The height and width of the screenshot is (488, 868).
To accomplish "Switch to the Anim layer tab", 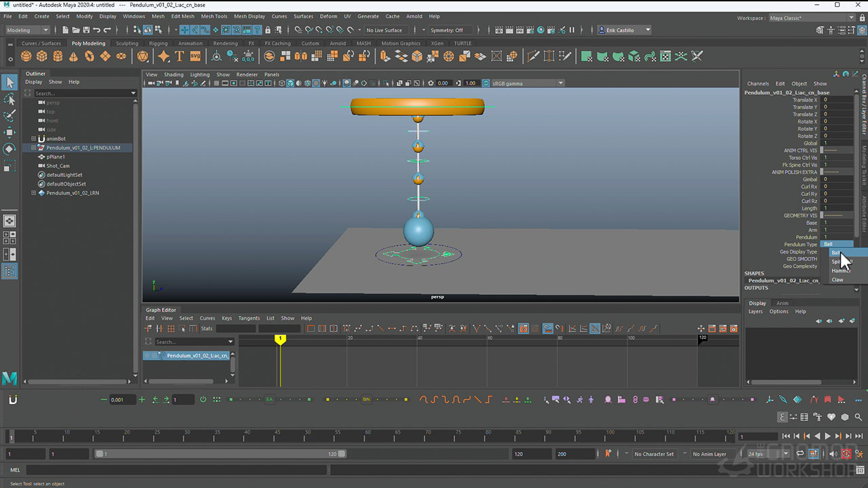I will pos(782,303).
